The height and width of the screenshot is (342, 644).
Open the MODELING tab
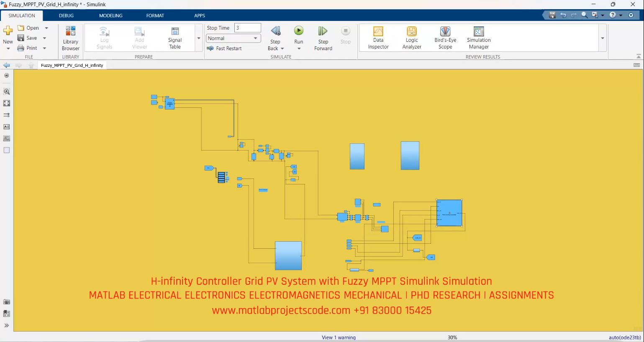(111, 15)
